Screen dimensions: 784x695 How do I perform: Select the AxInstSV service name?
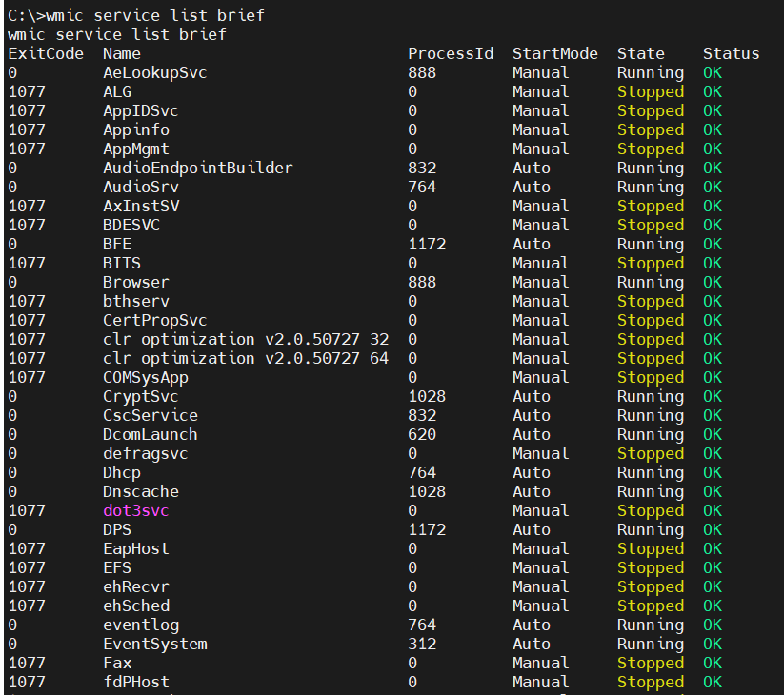point(141,206)
